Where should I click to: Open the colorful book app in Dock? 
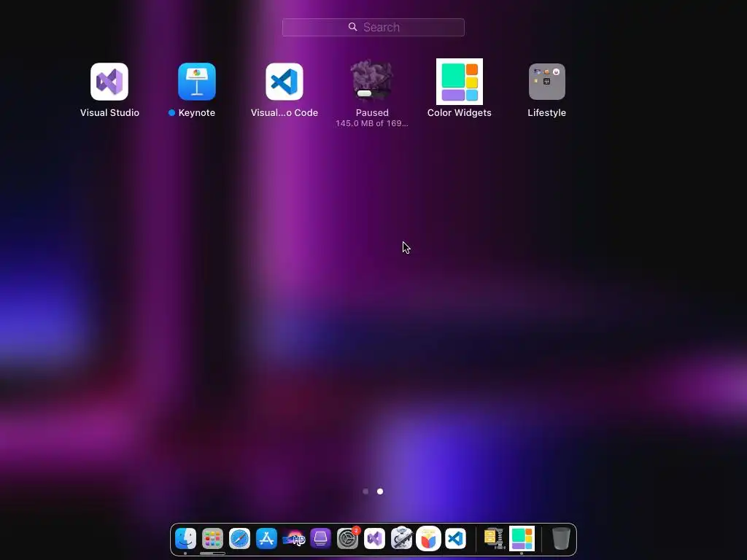tap(428, 539)
